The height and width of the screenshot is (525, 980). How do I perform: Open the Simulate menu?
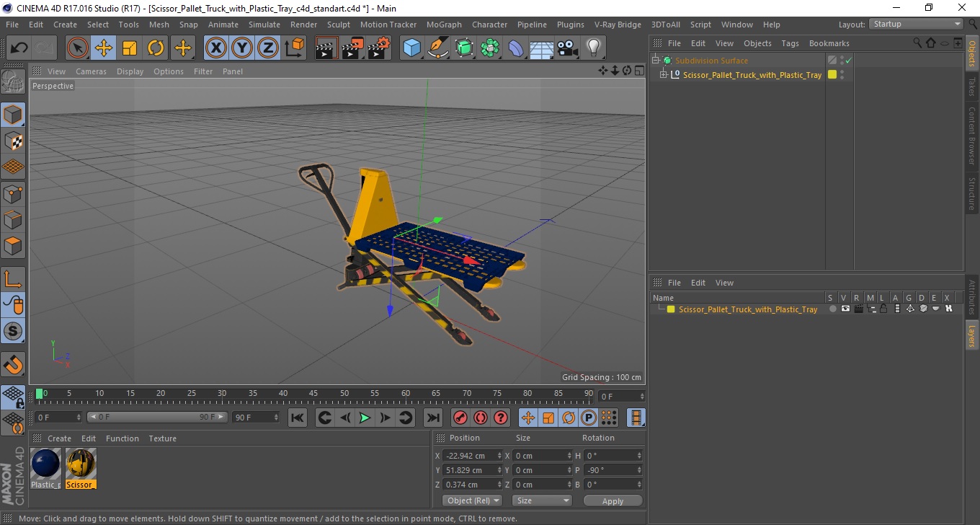pos(264,25)
